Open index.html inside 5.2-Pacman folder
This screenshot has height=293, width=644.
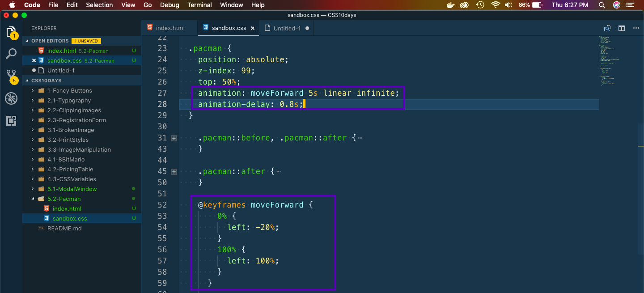click(67, 208)
